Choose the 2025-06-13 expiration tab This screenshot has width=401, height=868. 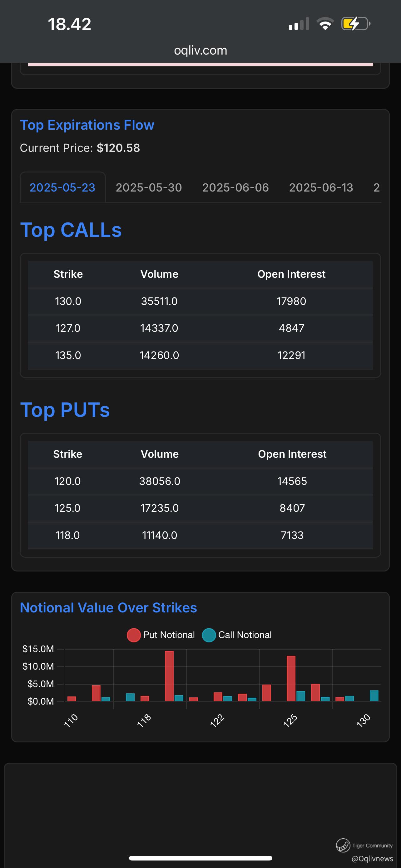coord(321,187)
